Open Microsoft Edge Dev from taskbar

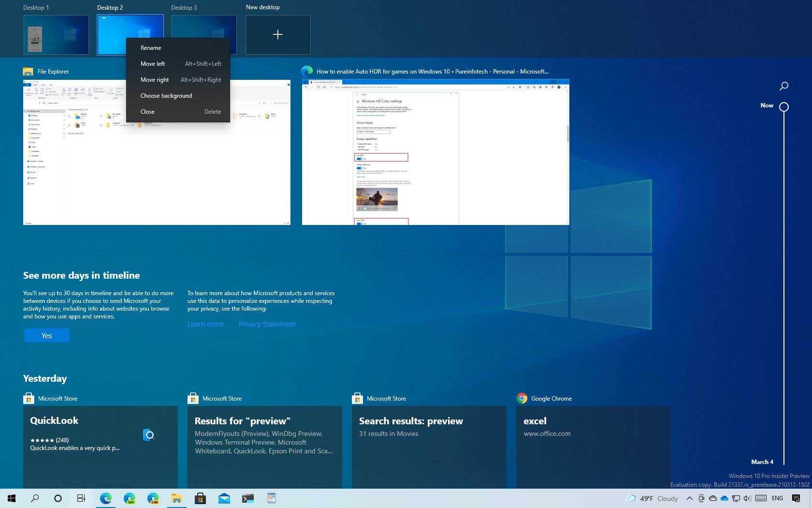[x=129, y=498]
